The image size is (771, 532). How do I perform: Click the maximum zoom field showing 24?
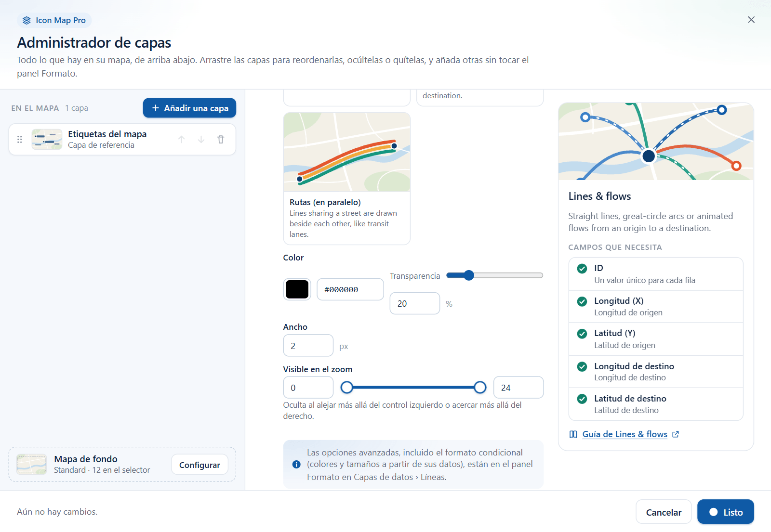pos(518,388)
